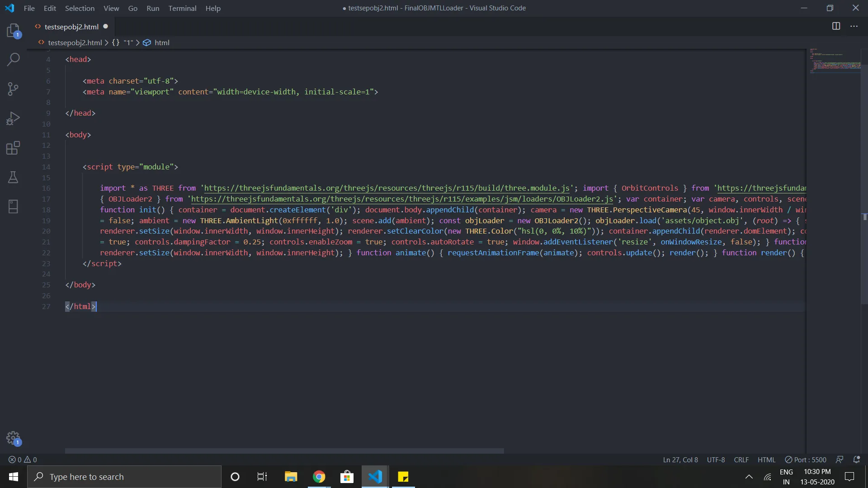Open notifications bell in status bar
The width and height of the screenshot is (868, 488).
pos(856,460)
